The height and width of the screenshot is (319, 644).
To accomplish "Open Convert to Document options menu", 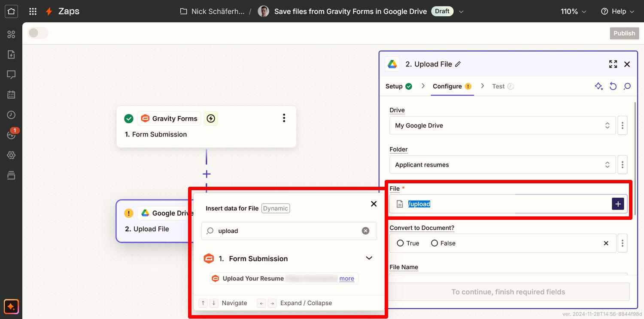I will [623, 243].
